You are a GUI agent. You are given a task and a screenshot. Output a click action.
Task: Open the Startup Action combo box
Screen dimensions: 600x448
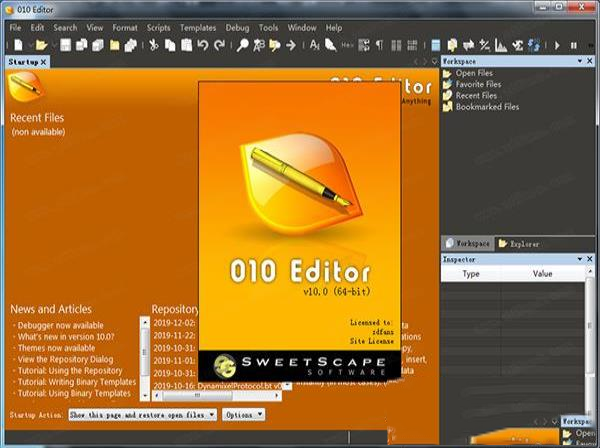(142, 415)
